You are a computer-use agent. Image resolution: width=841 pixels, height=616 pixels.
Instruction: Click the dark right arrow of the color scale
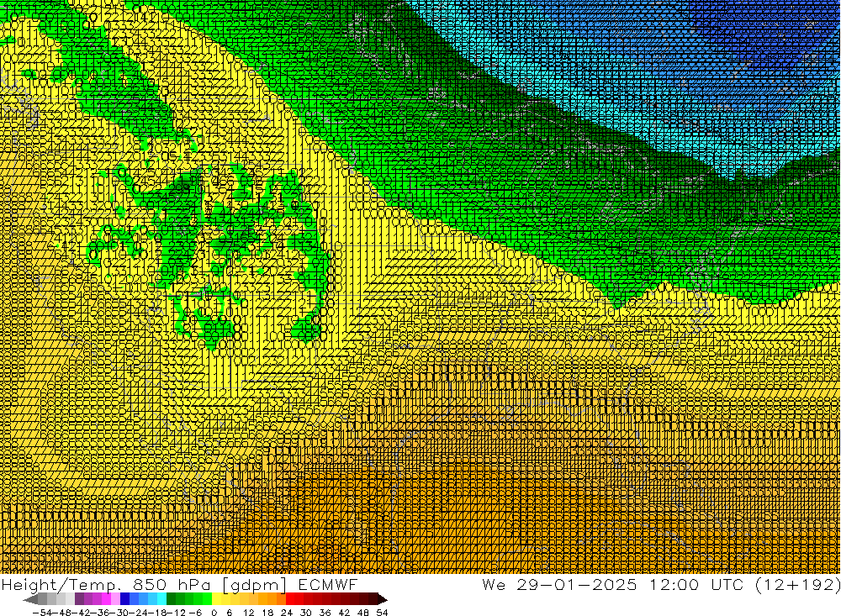click(381, 599)
